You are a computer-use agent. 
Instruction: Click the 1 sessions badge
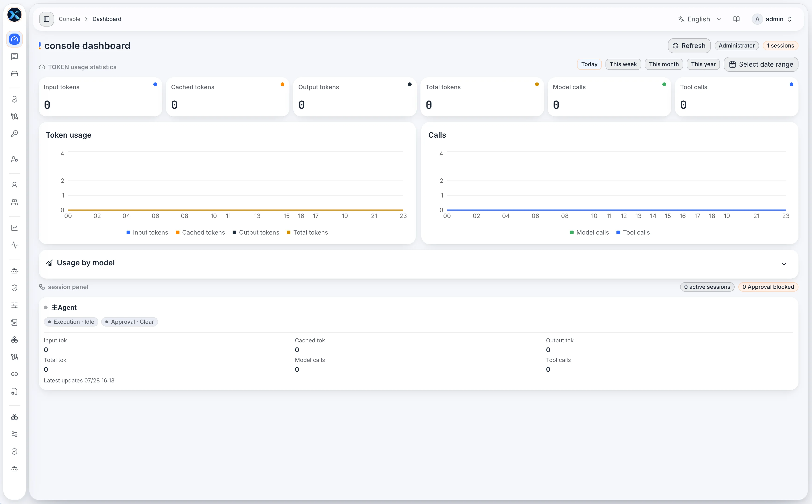click(780, 46)
